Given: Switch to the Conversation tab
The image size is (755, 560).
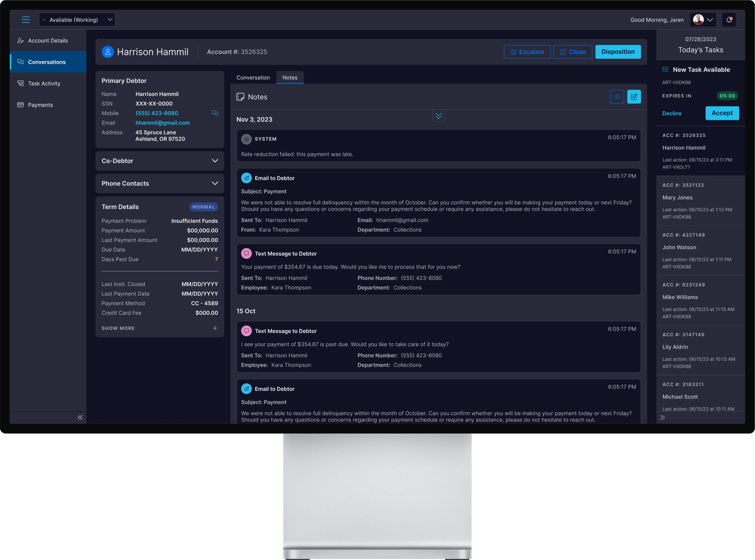Looking at the screenshot, I should tap(253, 78).
